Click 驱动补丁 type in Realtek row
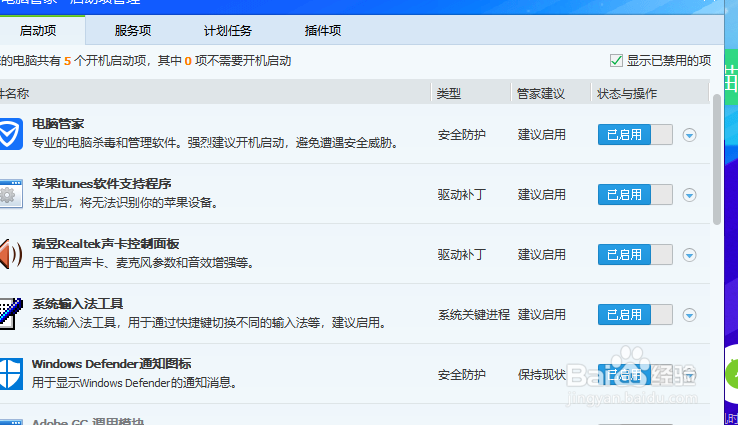This screenshot has height=425, width=738. coord(462,255)
